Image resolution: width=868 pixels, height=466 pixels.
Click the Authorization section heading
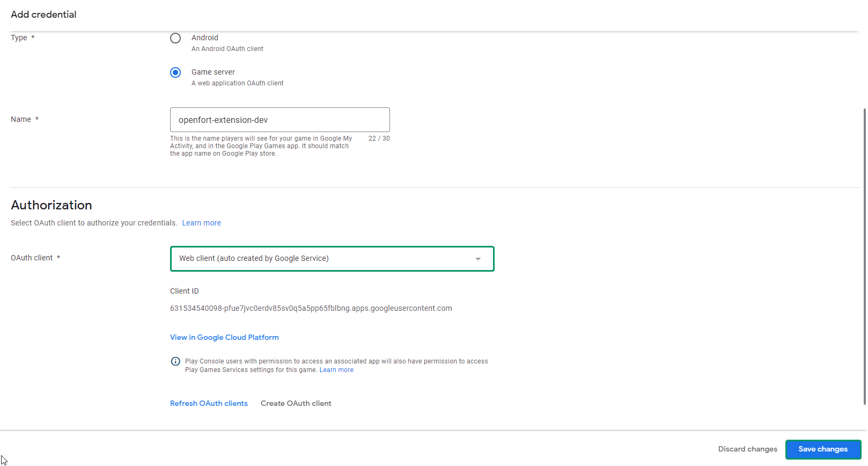tap(52, 205)
